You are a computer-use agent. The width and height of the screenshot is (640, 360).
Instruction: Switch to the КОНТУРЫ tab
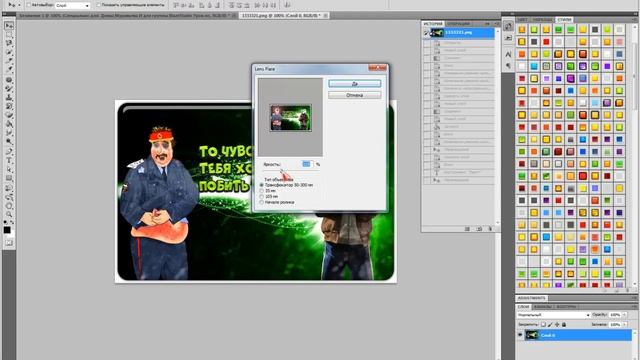(567, 307)
